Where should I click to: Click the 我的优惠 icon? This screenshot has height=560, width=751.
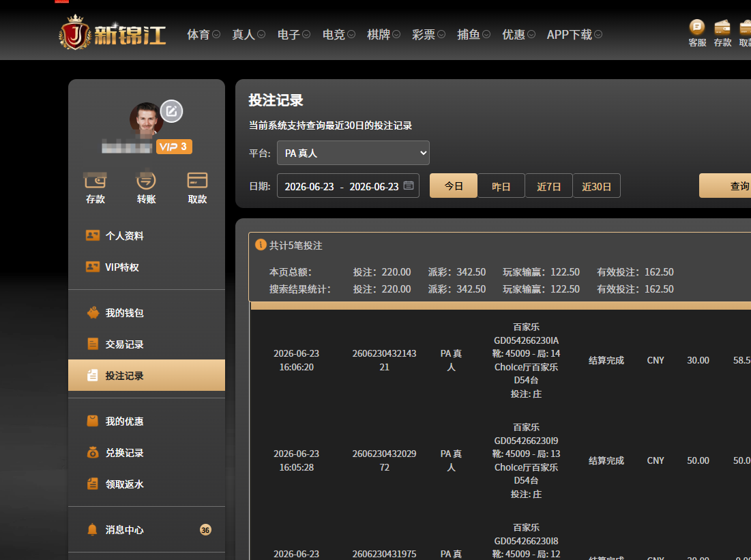pyautogui.click(x=93, y=421)
